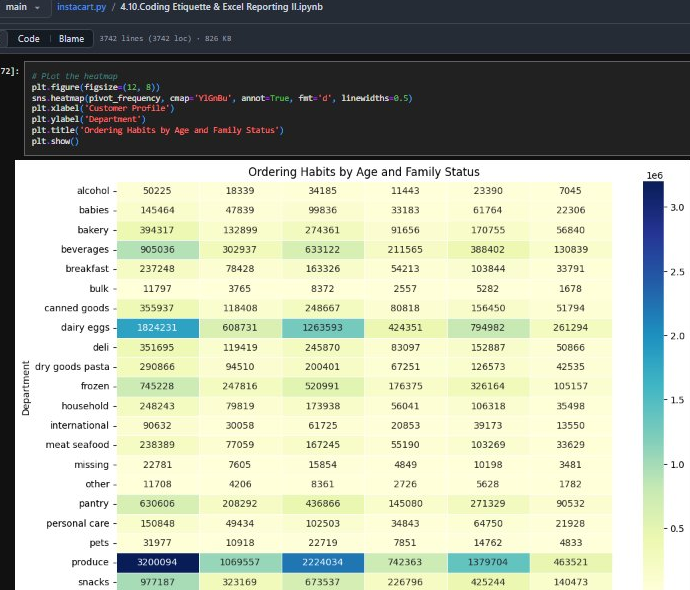Click the 'beverages' row label
The height and width of the screenshot is (590, 690).
coord(85,249)
